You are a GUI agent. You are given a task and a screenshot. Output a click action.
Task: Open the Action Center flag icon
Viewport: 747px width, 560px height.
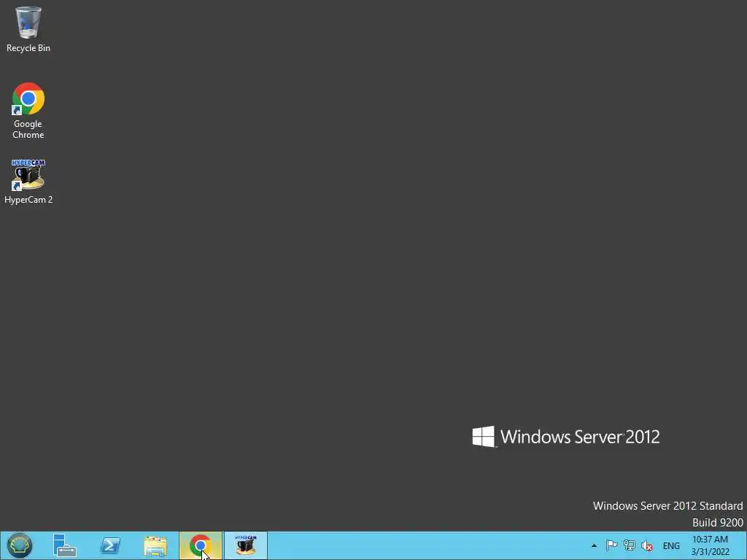[x=612, y=545]
